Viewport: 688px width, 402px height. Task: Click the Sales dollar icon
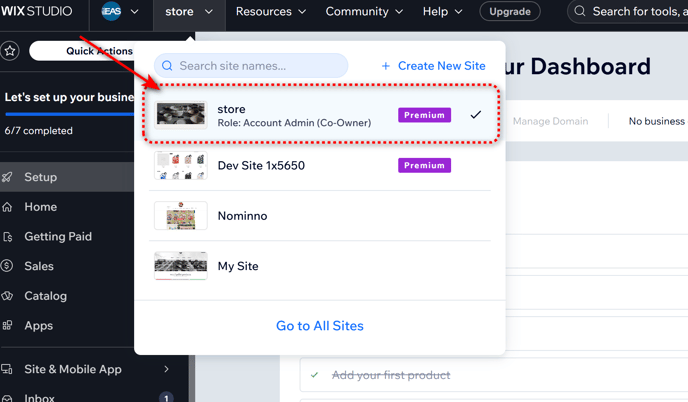coord(7,266)
